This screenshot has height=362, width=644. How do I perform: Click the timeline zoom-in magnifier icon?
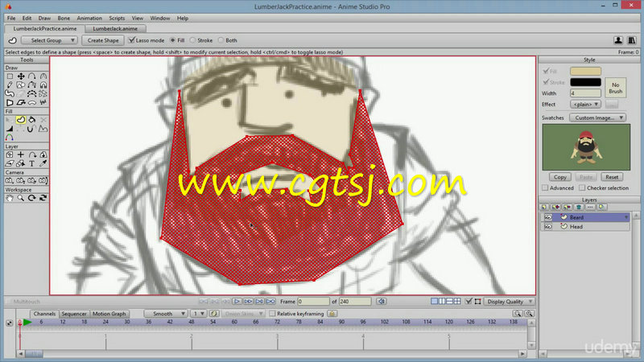[529, 314]
